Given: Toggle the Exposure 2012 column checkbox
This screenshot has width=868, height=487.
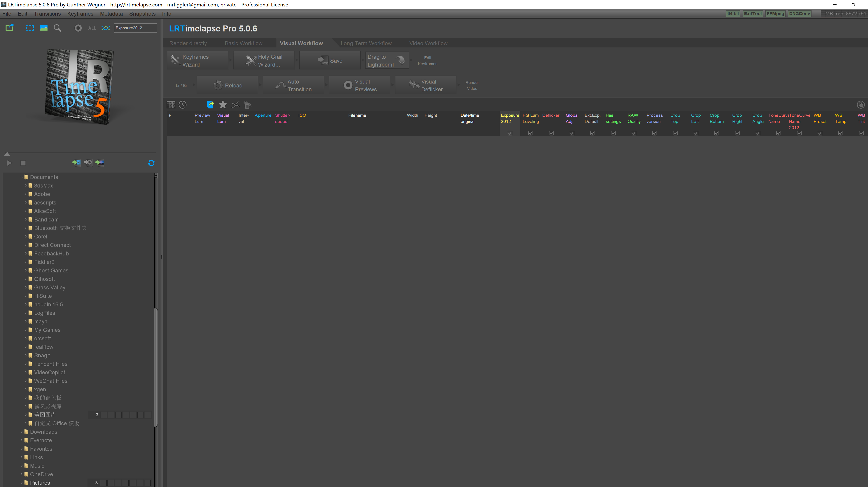Looking at the screenshot, I should (510, 133).
